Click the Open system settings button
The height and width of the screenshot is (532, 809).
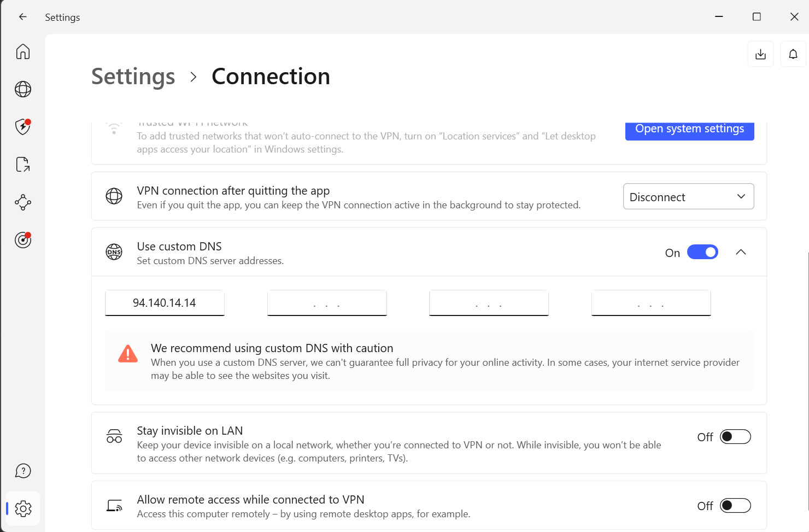point(689,130)
